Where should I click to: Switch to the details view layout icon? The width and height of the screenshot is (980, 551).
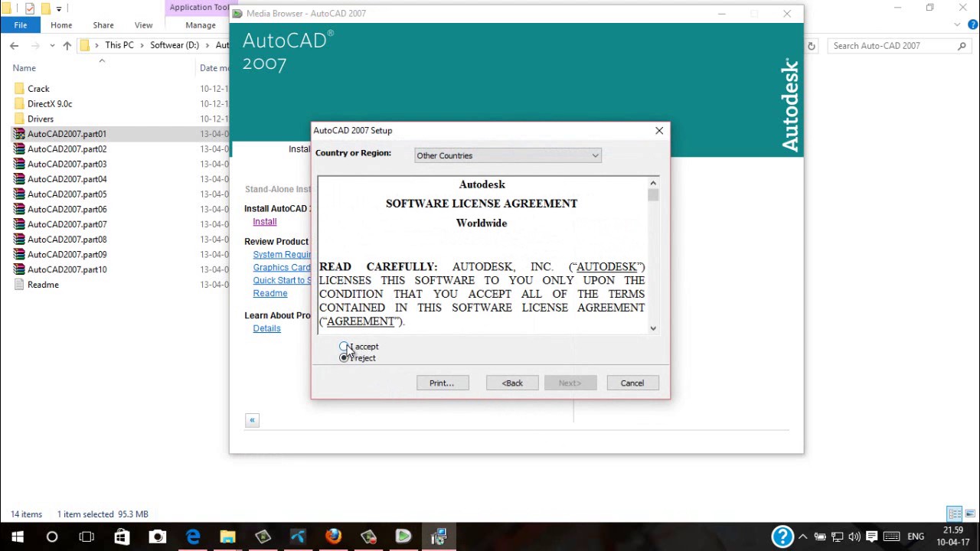pos(954,514)
